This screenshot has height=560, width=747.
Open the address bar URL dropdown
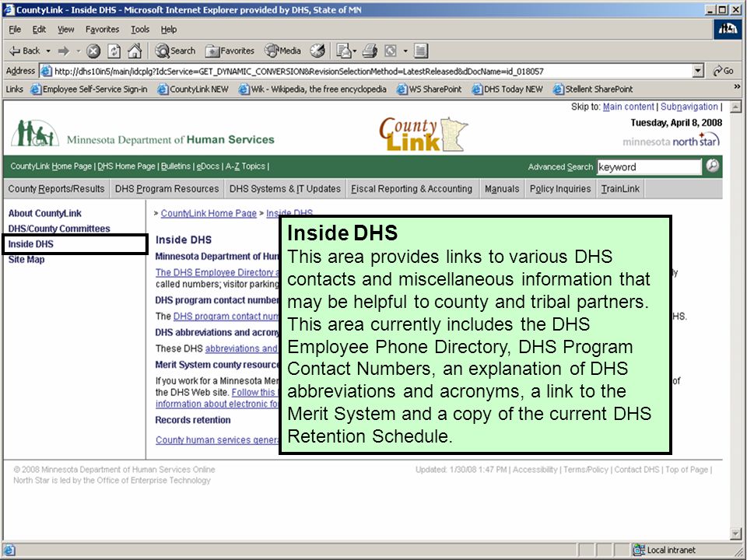pos(698,71)
